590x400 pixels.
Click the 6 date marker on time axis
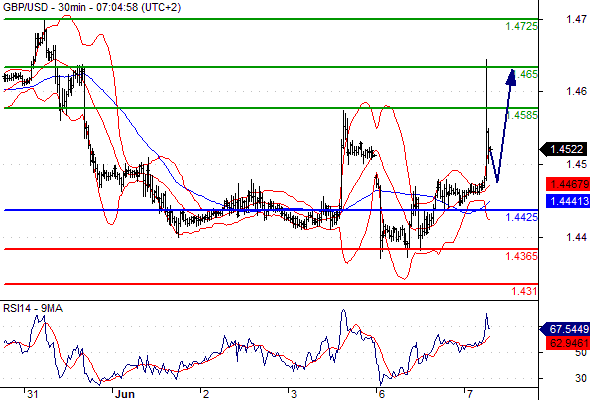382,394
